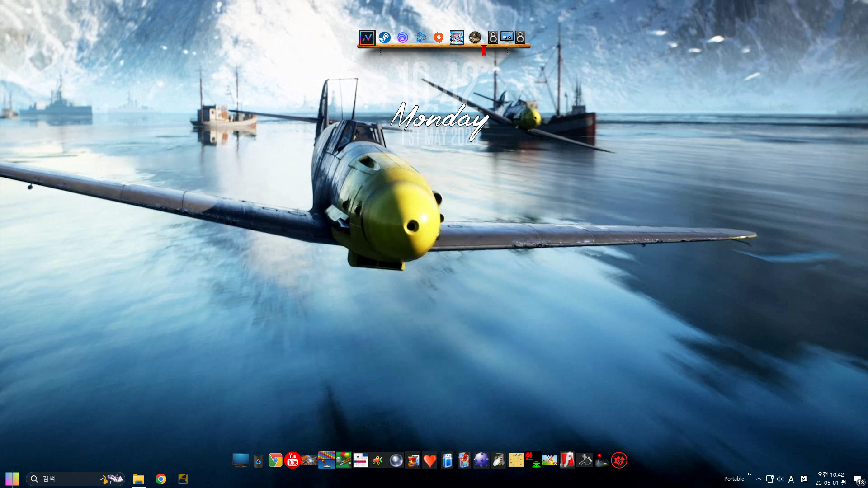This screenshot has width=868, height=488.
Task: Open network status tray icon
Action: (x=769, y=479)
